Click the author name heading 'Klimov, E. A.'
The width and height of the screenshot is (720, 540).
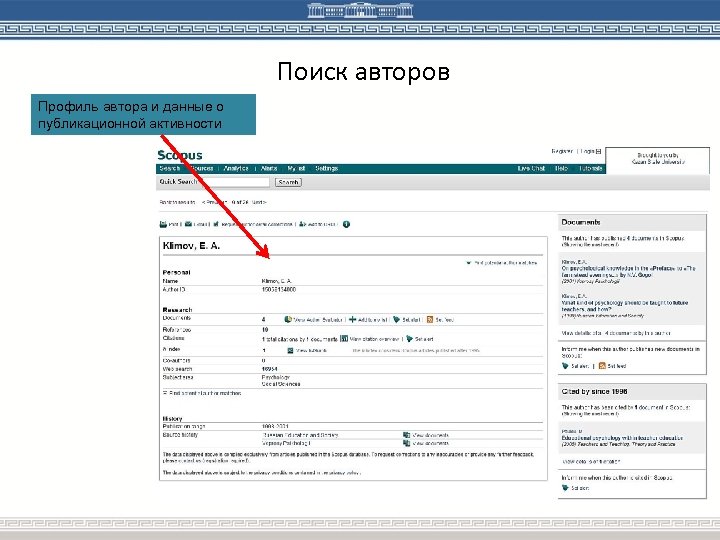[191, 246]
